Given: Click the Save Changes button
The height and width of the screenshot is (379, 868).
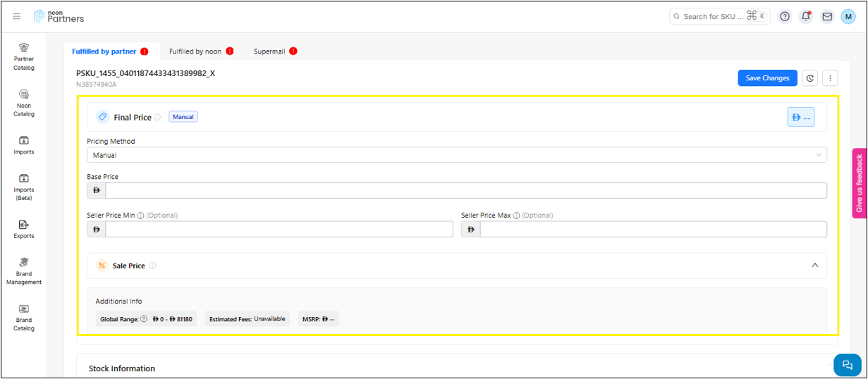Looking at the screenshot, I should 767,78.
